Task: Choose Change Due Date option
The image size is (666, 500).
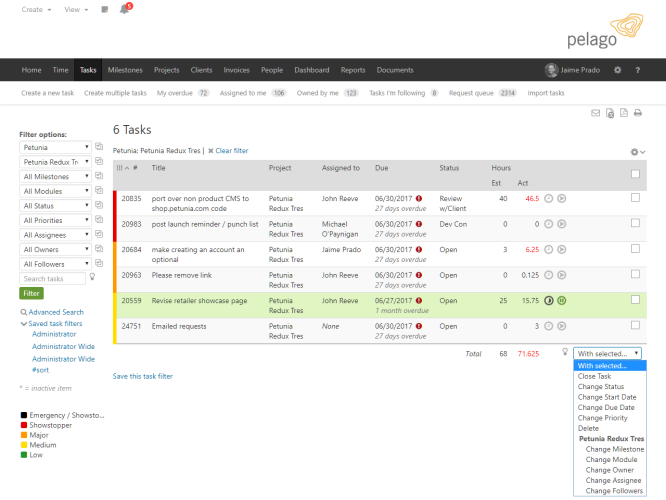Action: click(610, 407)
